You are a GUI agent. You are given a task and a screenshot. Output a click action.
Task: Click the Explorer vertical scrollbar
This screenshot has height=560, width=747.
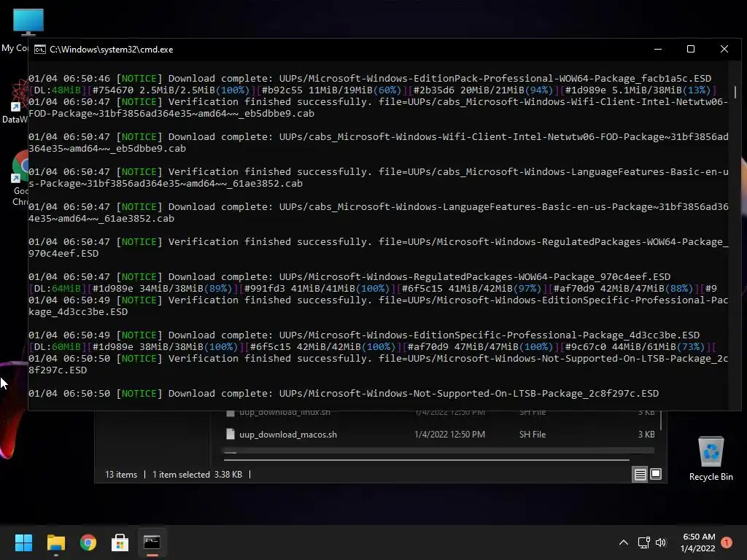661,419
